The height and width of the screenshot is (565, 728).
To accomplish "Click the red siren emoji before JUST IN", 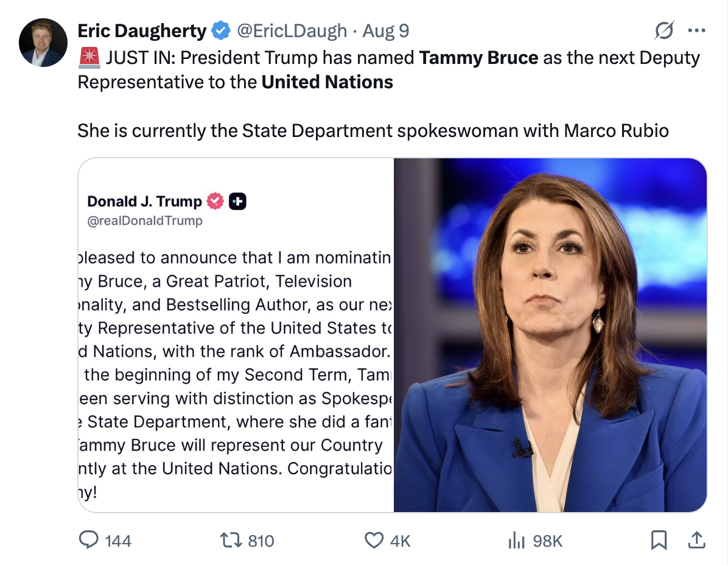I will pos(89,58).
